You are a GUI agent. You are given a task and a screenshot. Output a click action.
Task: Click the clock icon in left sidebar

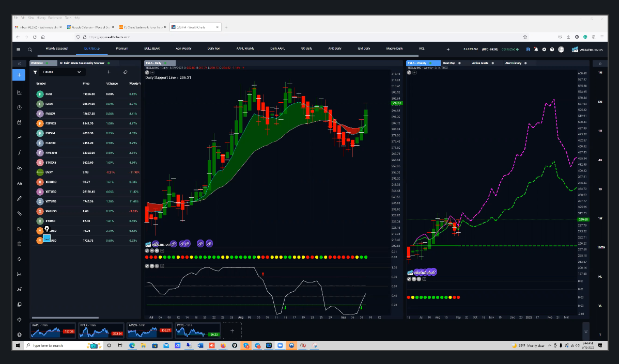(x=19, y=108)
